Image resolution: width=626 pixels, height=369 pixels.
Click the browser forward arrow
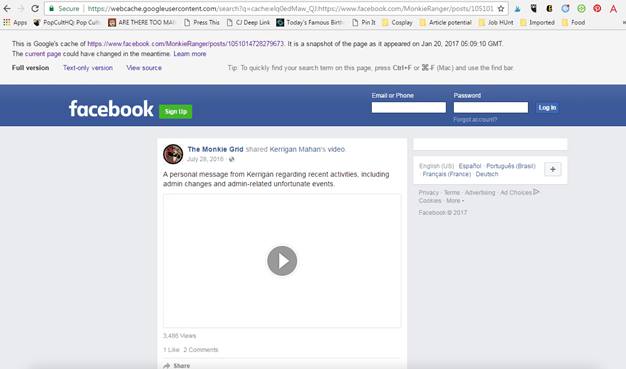[x=21, y=8]
